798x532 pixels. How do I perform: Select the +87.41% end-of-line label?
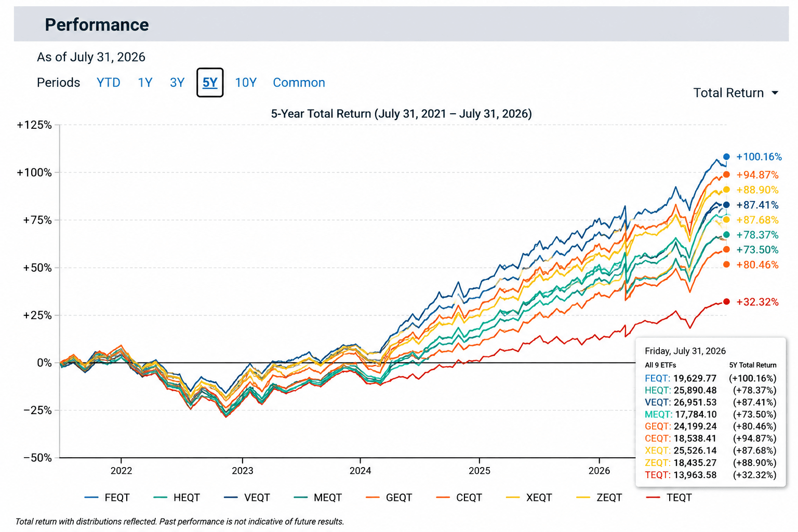[757, 205]
